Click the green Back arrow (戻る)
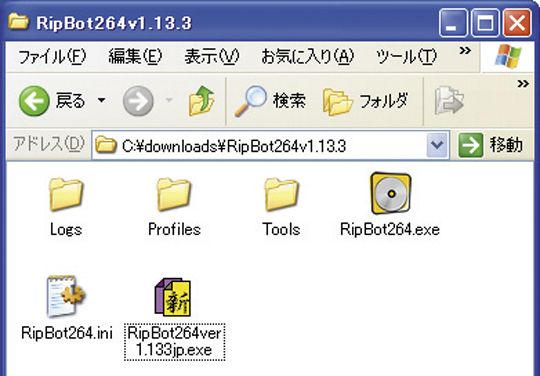540x376 pixels. point(34,101)
